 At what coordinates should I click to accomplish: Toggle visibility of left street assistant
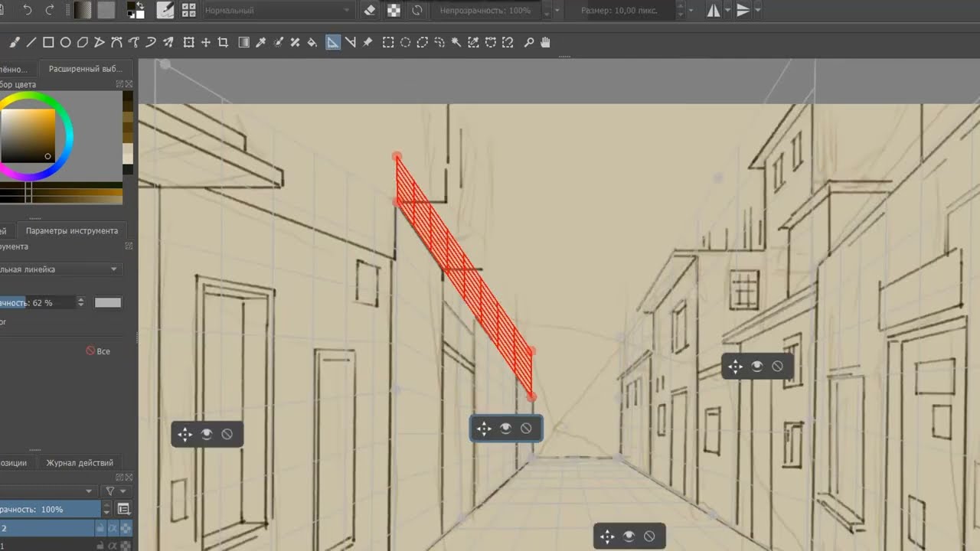(206, 434)
